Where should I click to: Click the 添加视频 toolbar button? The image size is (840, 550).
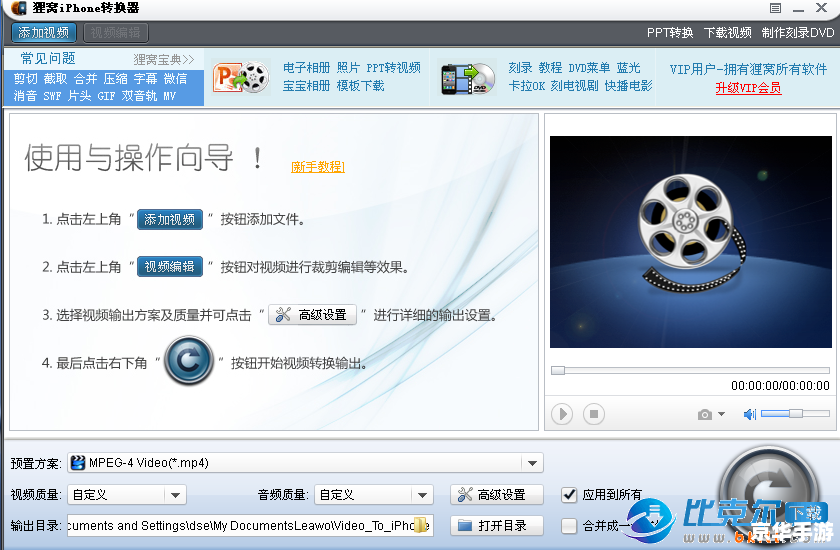point(43,33)
